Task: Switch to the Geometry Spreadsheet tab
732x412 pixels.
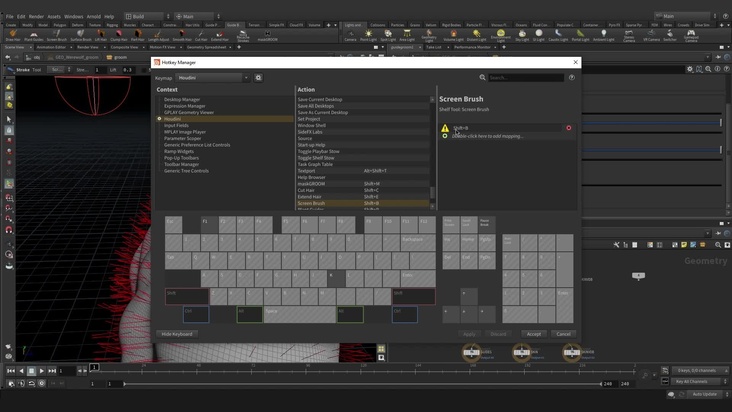Action: tap(206, 47)
